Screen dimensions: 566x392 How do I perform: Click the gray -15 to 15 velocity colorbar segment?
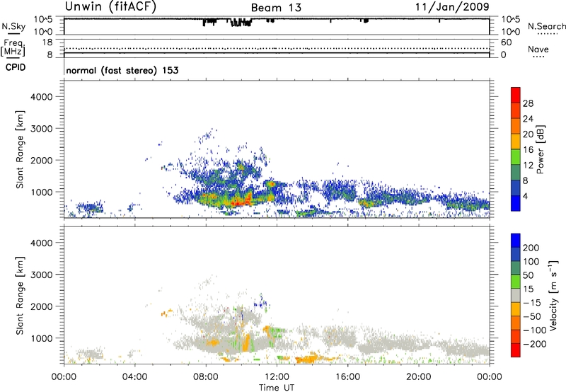[x=516, y=295]
